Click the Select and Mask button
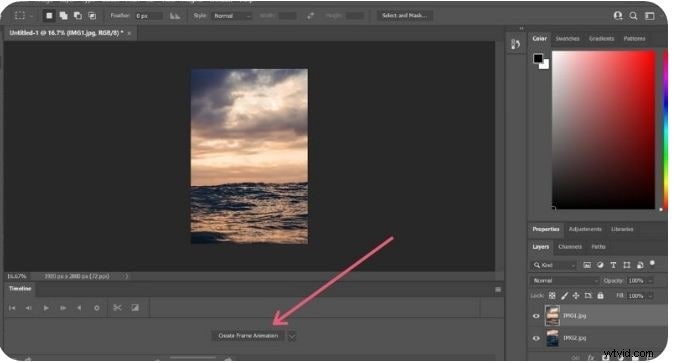Image resolution: width=674 pixels, height=363 pixels. tap(404, 15)
